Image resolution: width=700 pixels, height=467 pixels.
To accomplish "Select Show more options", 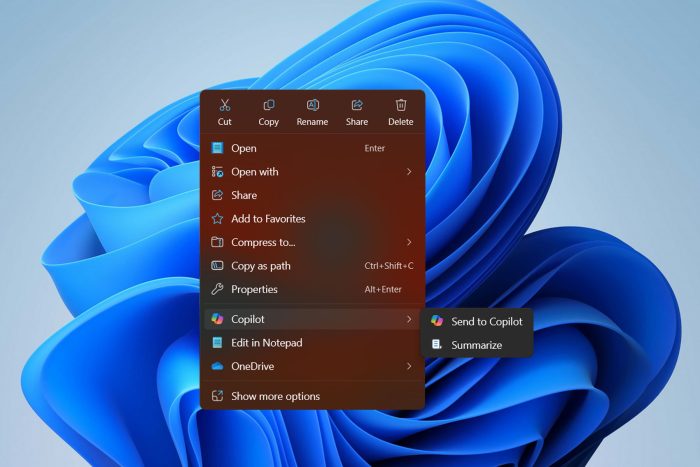I will (312, 396).
